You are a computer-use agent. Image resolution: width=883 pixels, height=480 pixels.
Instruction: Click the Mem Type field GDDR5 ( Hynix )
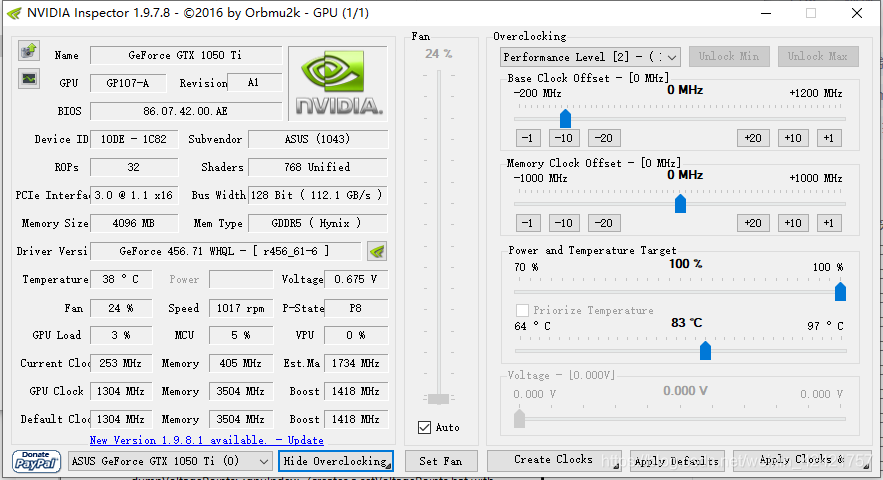318,223
